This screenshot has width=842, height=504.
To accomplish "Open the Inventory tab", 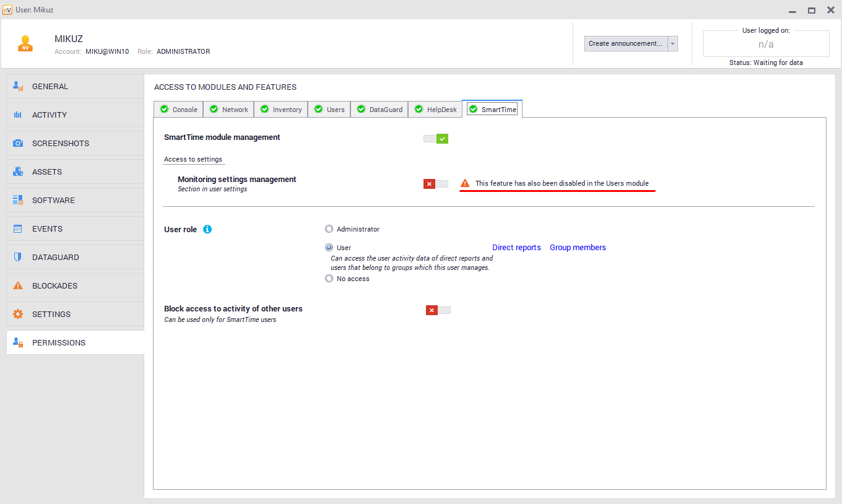I will coord(281,110).
